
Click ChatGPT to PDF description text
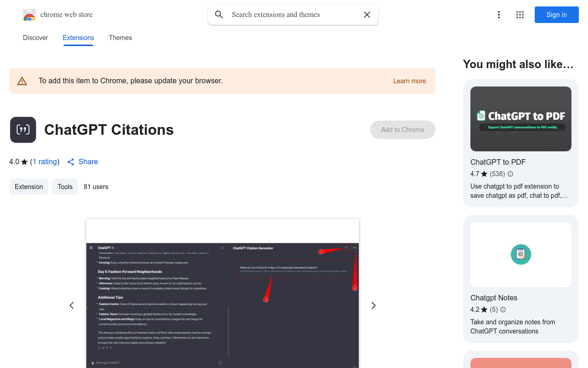(x=519, y=191)
